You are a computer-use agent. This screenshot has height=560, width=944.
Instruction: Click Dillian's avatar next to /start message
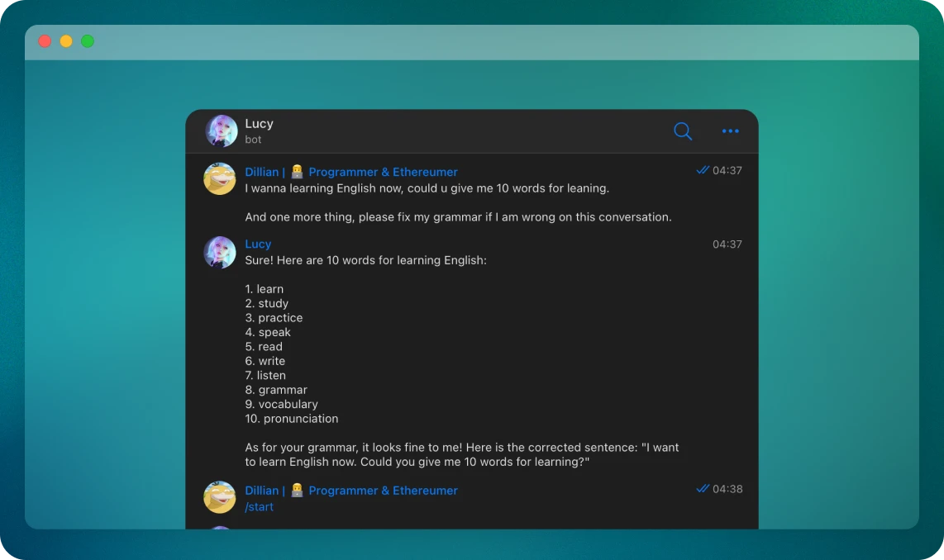pyautogui.click(x=220, y=497)
